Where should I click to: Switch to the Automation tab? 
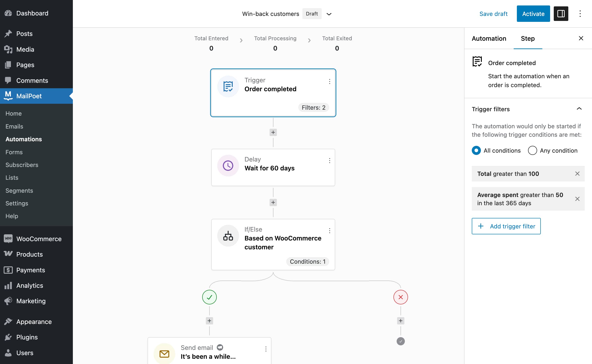pyautogui.click(x=489, y=38)
